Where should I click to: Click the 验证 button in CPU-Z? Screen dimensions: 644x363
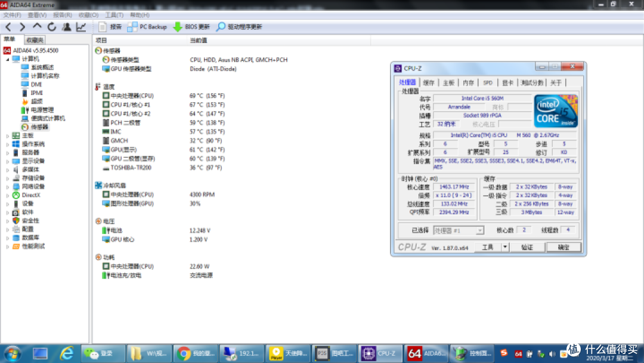coord(527,248)
